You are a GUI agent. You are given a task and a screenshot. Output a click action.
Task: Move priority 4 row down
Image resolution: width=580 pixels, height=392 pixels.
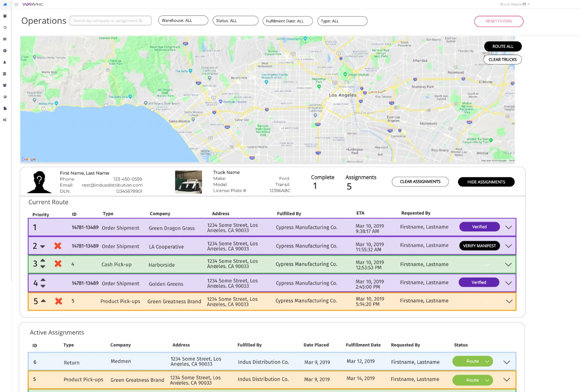43,286
